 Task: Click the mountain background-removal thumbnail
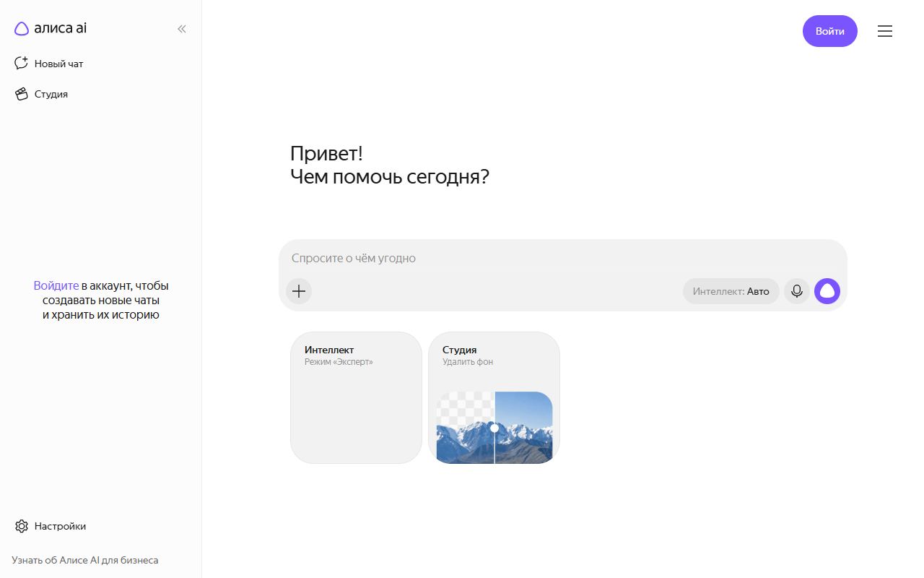(494, 427)
